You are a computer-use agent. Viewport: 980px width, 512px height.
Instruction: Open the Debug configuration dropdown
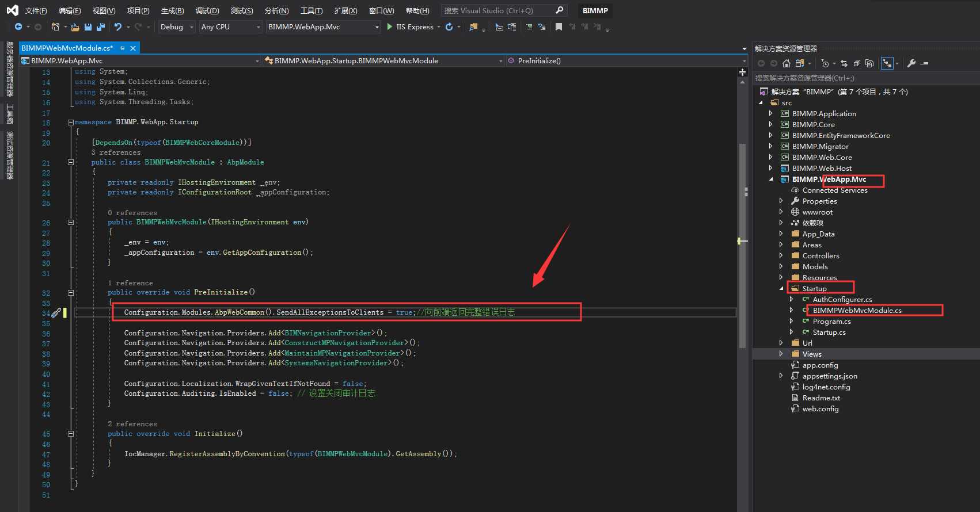[x=177, y=27]
